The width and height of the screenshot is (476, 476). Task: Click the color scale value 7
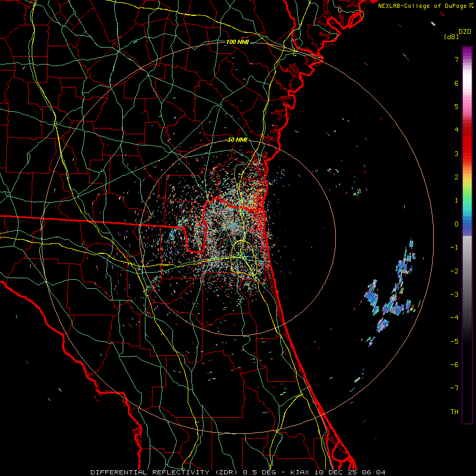pos(456,59)
